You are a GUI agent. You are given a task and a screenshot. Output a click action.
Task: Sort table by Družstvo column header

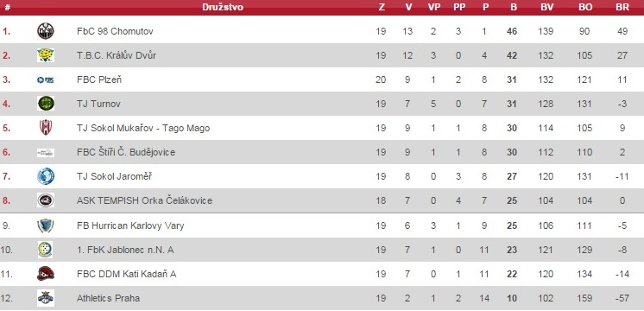223,7
